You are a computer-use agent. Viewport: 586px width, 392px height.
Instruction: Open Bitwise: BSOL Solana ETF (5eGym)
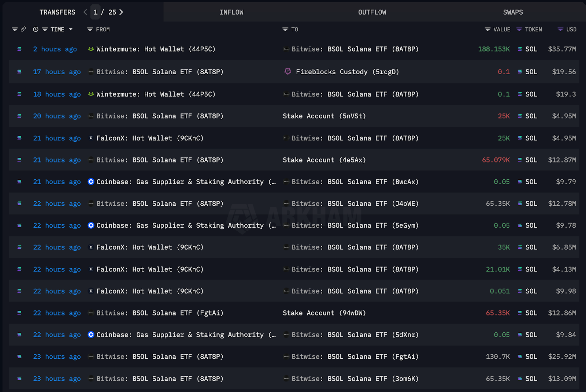tap(355, 225)
